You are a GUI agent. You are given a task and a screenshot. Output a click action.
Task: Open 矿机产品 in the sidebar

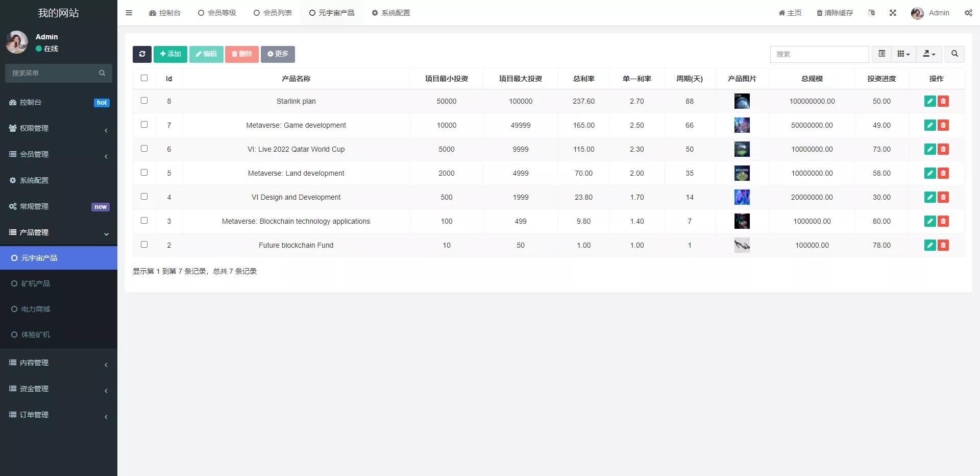point(36,283)
